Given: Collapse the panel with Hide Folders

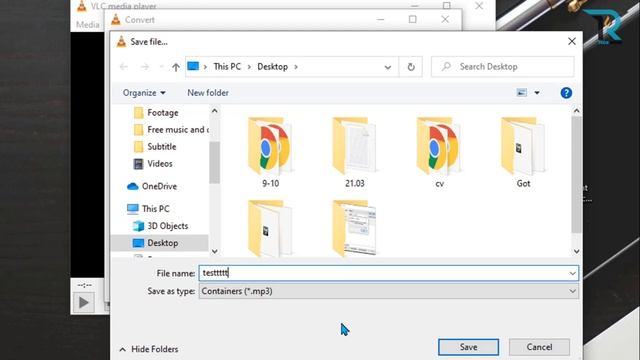Looking at the screenshot, I should coord(149,349).
